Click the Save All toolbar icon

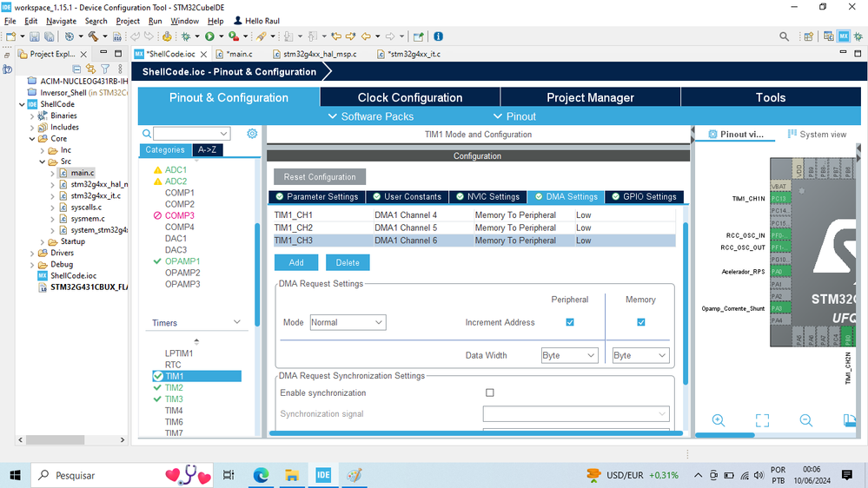50,36
